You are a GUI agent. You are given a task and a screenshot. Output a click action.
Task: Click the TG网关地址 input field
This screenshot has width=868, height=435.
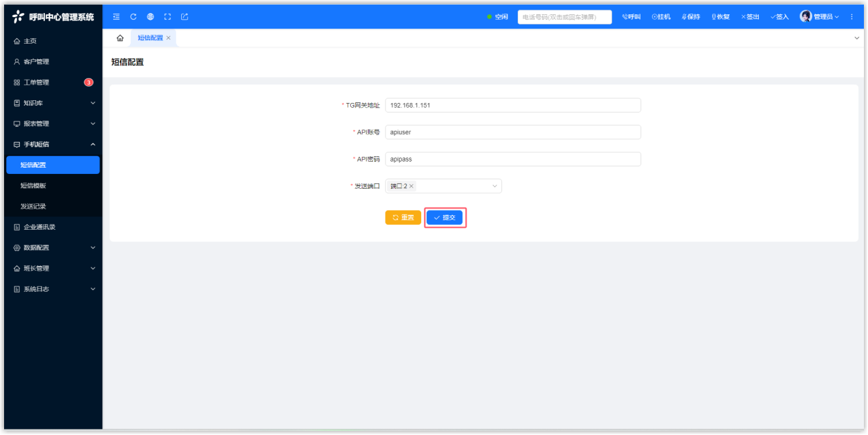tap(512, 105)
